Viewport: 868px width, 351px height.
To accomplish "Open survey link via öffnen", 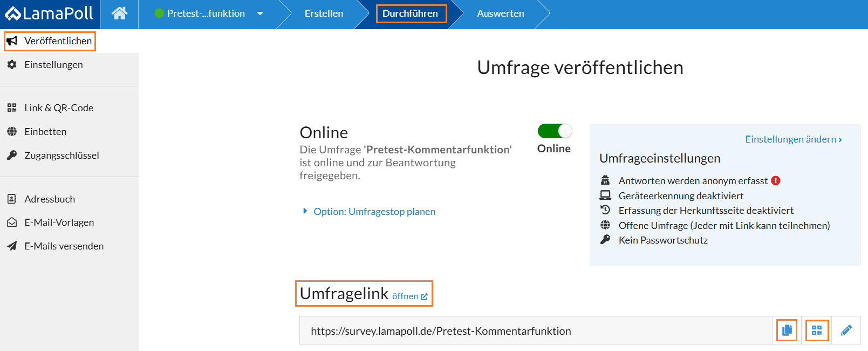I will [409, 296].
